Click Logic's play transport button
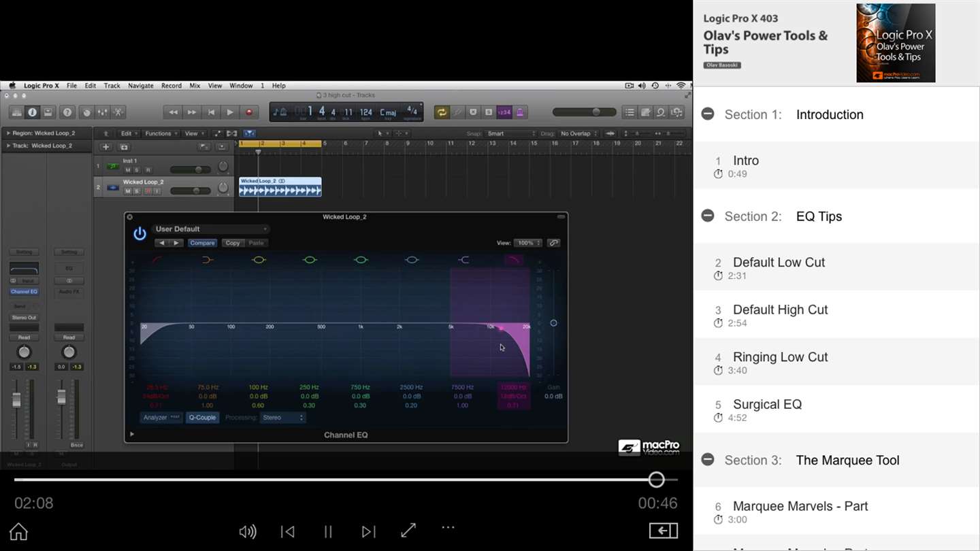Viewport: 980px width, 551px height. pyautogui.click(x=230, y=112)
